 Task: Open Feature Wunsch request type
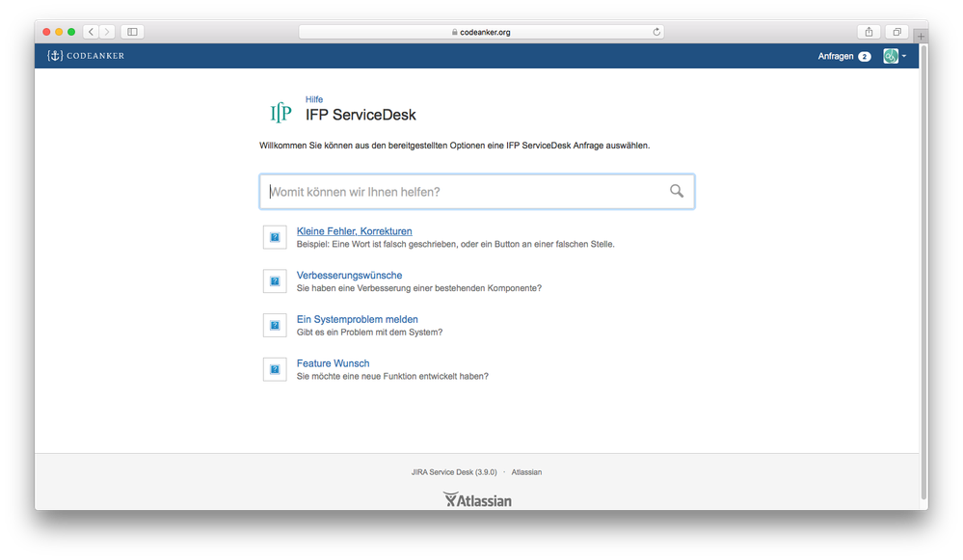(333, 363)
